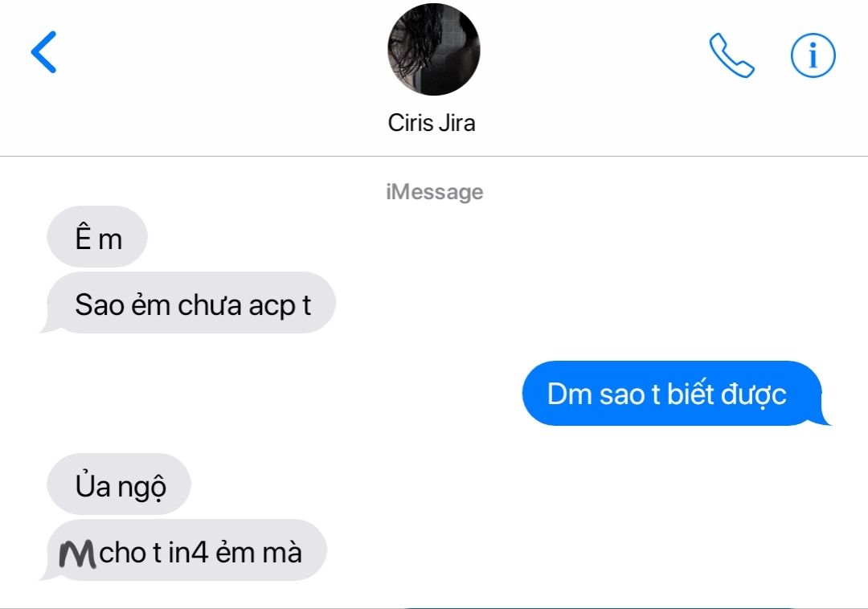The image size is (868, 609).
Task: Tap the blue 'Dm sao t biết được' bubble
Action: (676, 393)
